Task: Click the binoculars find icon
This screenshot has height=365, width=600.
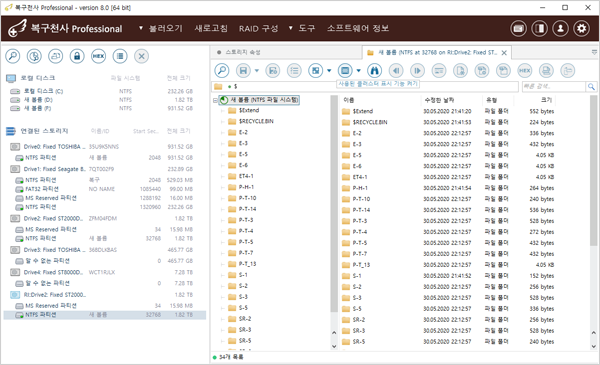Action: click(374, 70)
